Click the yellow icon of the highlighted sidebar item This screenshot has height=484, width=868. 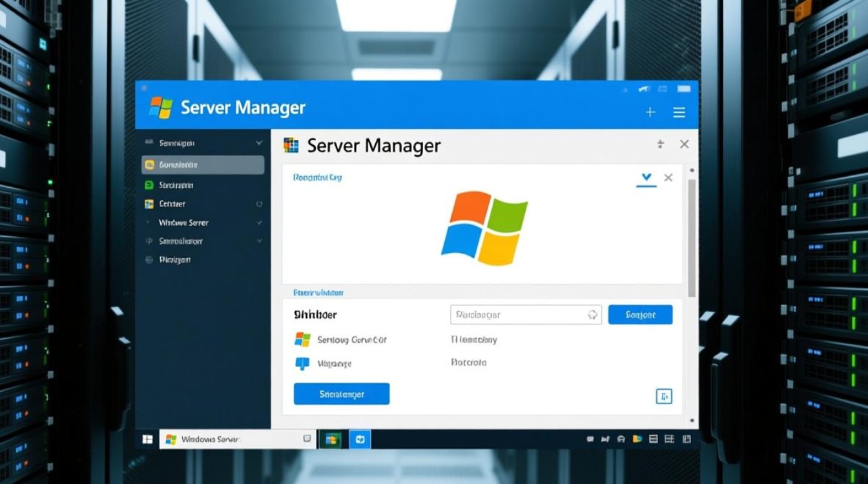[x=149, y=165]
